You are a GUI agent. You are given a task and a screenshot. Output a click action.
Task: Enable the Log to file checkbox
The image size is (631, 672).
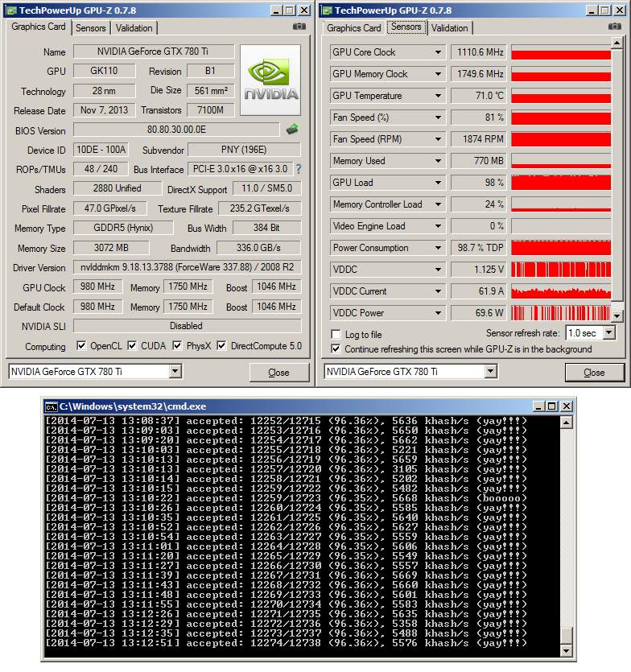tap(336, 334)
